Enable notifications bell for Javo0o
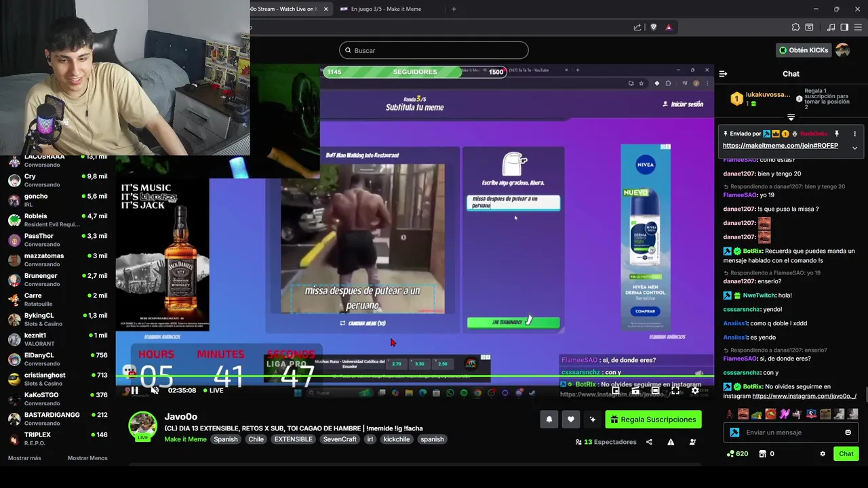Image resolution: width=868 pixels, height=488 pixels. point(549,420)
